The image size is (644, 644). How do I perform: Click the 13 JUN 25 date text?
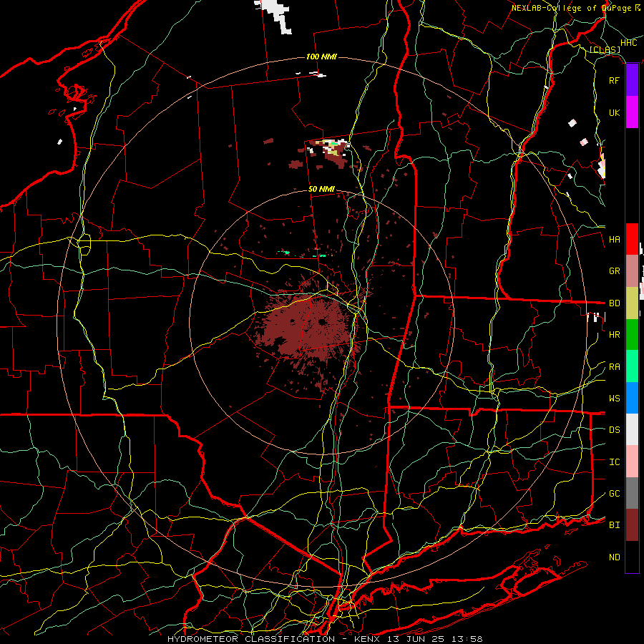tap(416, 639)
